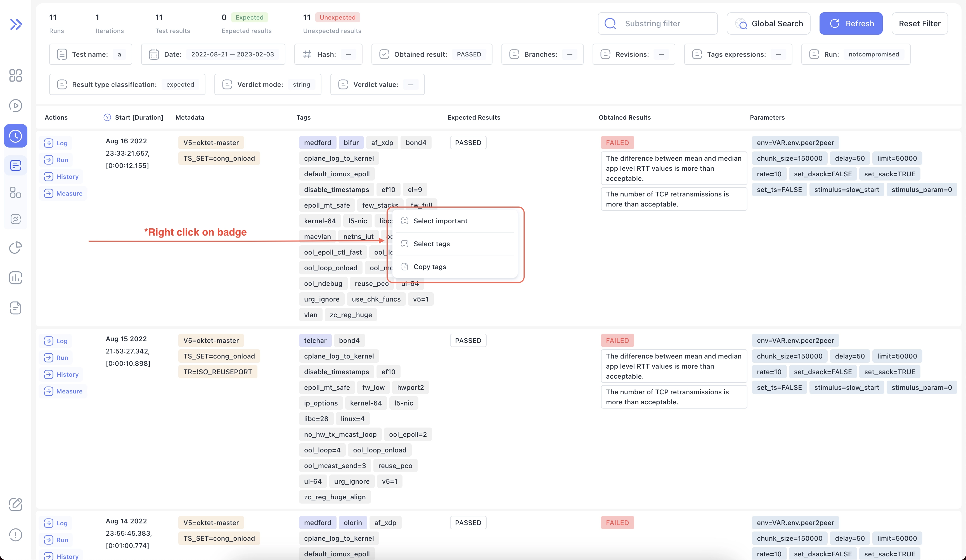This screenshot has width=966, height=560.
Task: Open the bar chart icon in sidebar
Action: click(x=15, y=278)
